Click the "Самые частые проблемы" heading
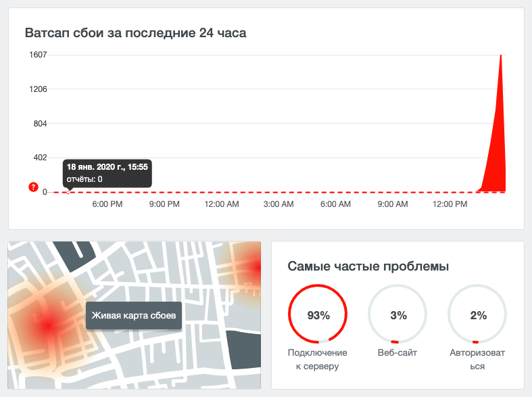 pyautogui.click(x=368, y=266)
